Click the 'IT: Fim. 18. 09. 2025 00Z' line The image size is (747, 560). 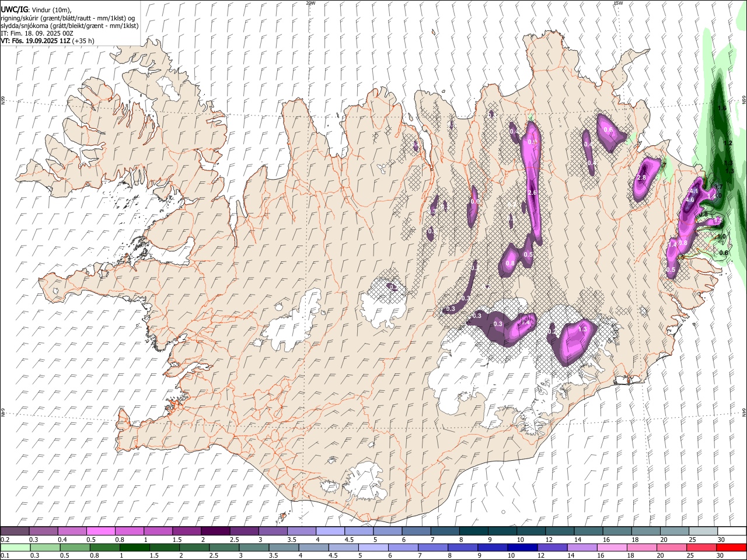pyautogui.click(x=37, y=33)
